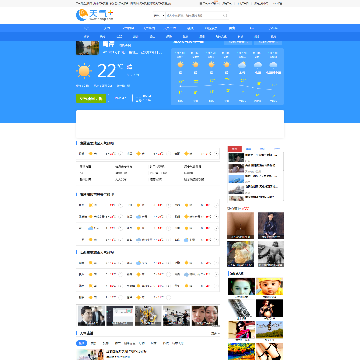The height and width of the screenshot is (360, 360).
Task: Click the large sun icon beside 22°
Action: [x=84, y=71]
